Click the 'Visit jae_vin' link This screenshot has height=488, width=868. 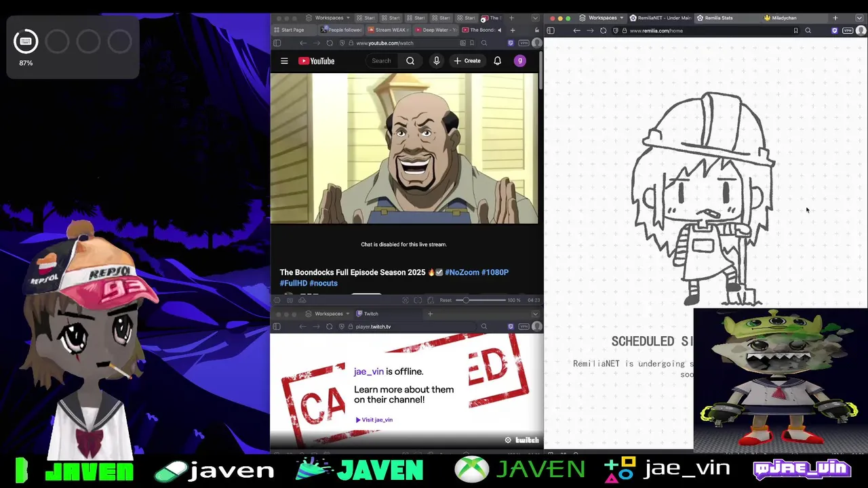pos(374,420)
